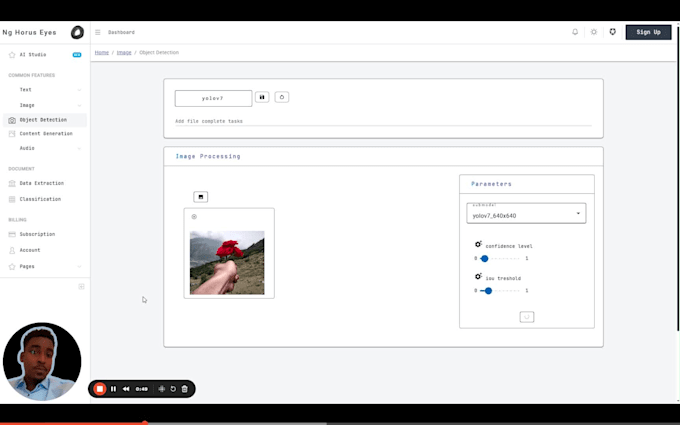Click the image upload icon button
Image resolution: width=680 pixels, height=425 pixels.
click(x=200, y=197)
